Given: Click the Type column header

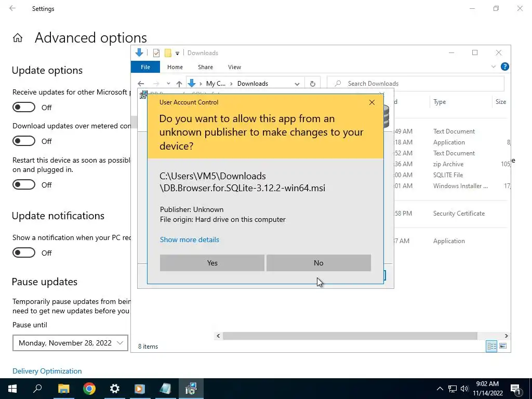Looking at the screenshot, I should pos(440,102).
